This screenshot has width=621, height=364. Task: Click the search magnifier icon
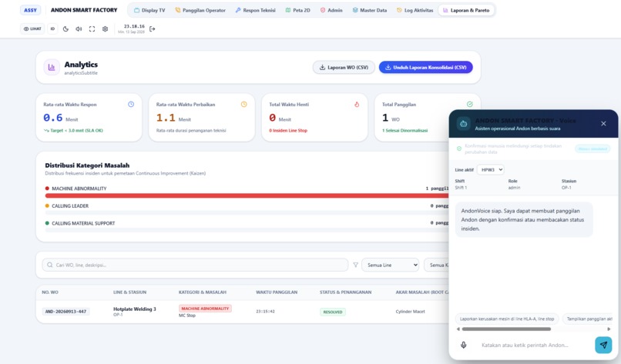[50, 265]
